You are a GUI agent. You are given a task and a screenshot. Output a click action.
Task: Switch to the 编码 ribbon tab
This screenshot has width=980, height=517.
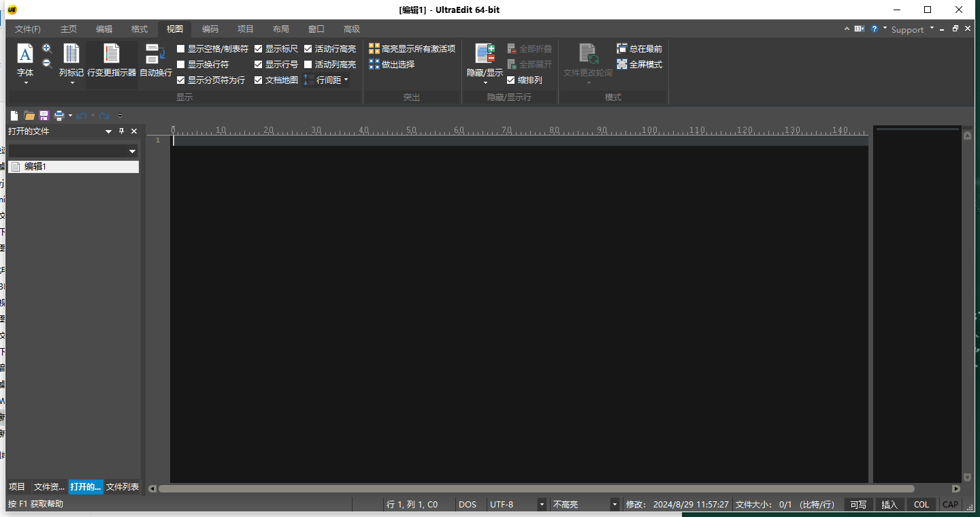(x=210, y=29)
